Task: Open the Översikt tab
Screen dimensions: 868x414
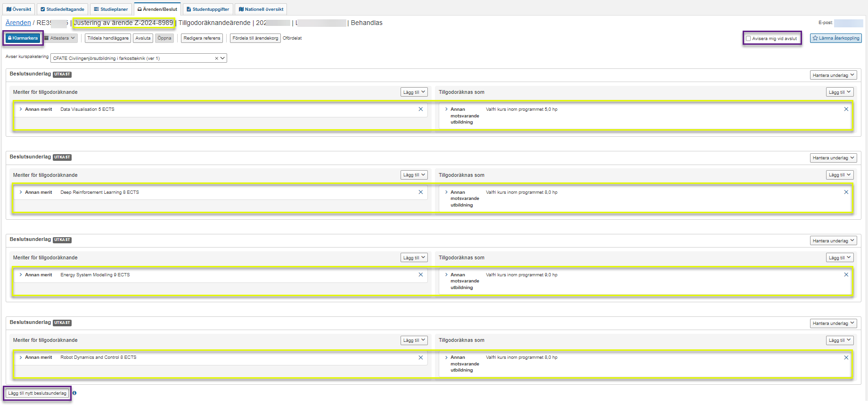Action: click(x=19, y=9)
